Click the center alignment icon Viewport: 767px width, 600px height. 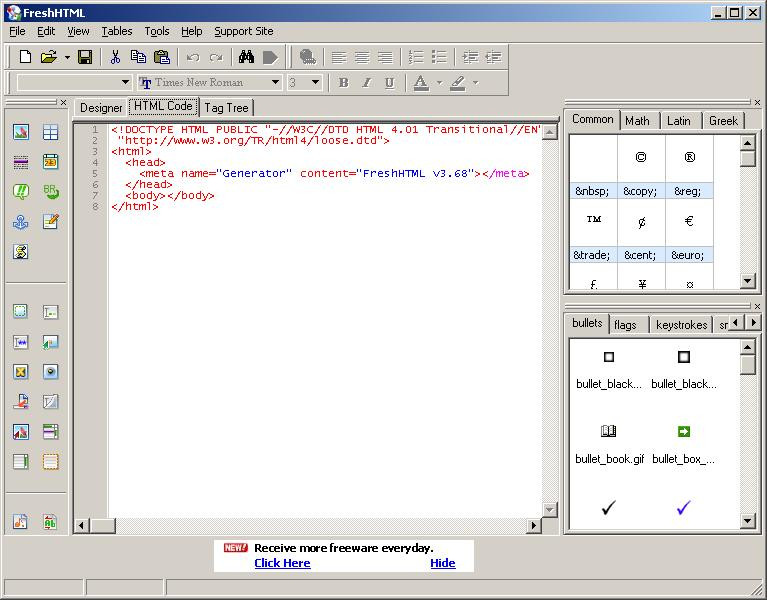pyautogui.click(x=362, y=57)
